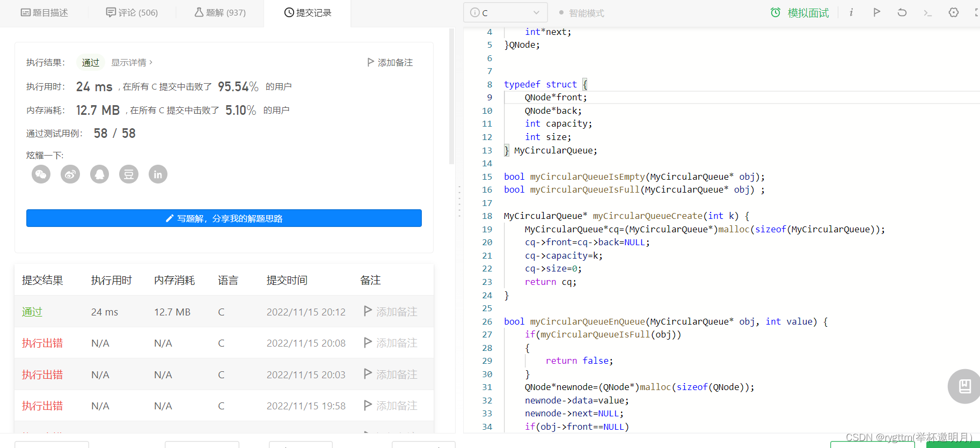Image resolution: width=980 pixels, height=448 pixels.
Task: Share result via the WeChat icon
Action: 41,174
